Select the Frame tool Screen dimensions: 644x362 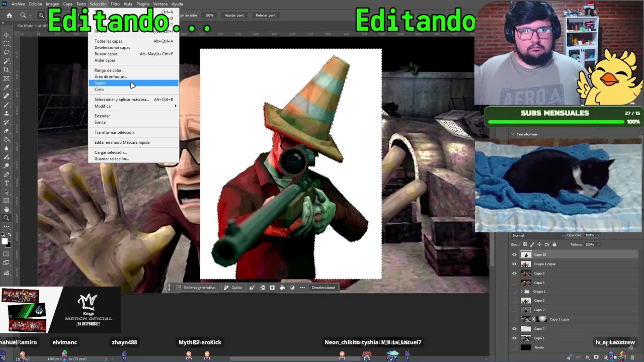(x=7, y=78)
